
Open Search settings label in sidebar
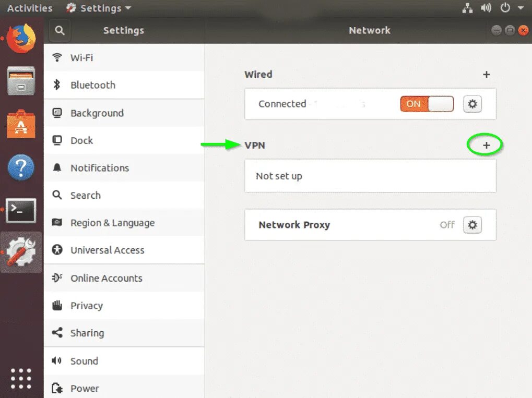coord(86,195)
